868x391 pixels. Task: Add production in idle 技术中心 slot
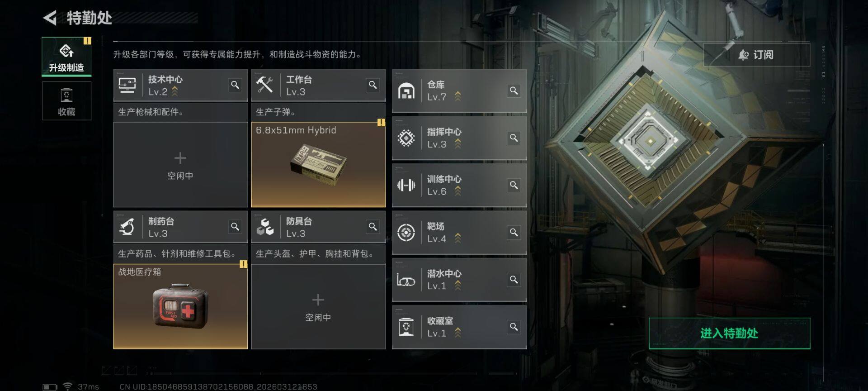(180, 165)
